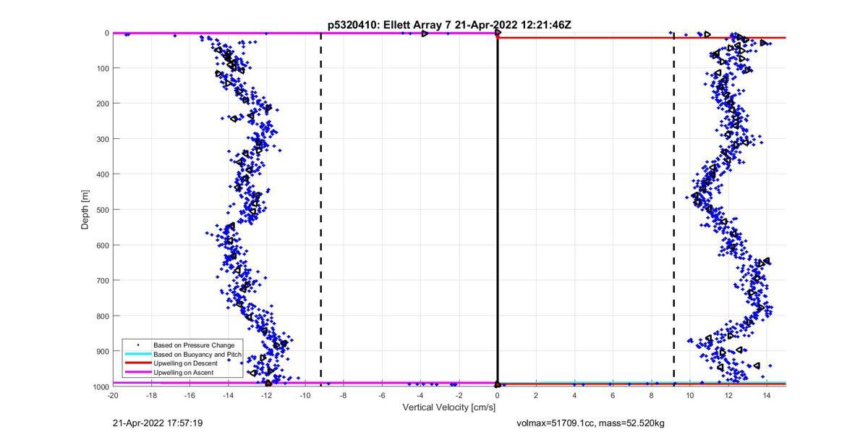This screenshot has width=868, height=435.
Task: Click velocity axis tick label '-16'
Action: [x=190, y=396]
